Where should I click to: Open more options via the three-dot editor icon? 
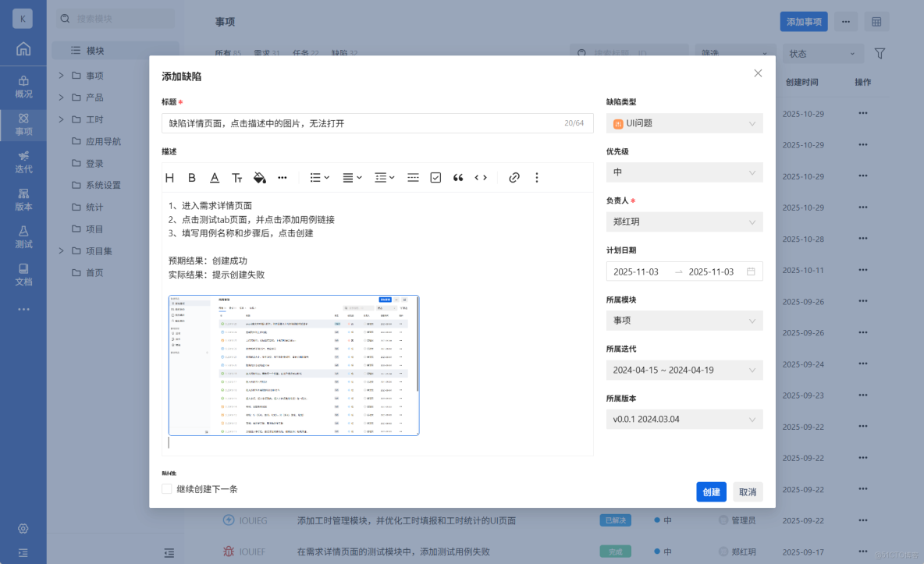(x=282, y=177)
